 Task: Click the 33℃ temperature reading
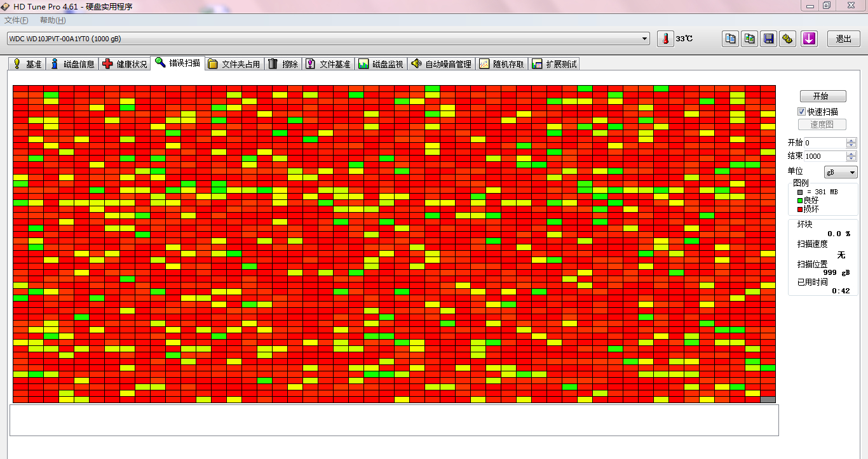pyautogui.click(x=684, y=39)
